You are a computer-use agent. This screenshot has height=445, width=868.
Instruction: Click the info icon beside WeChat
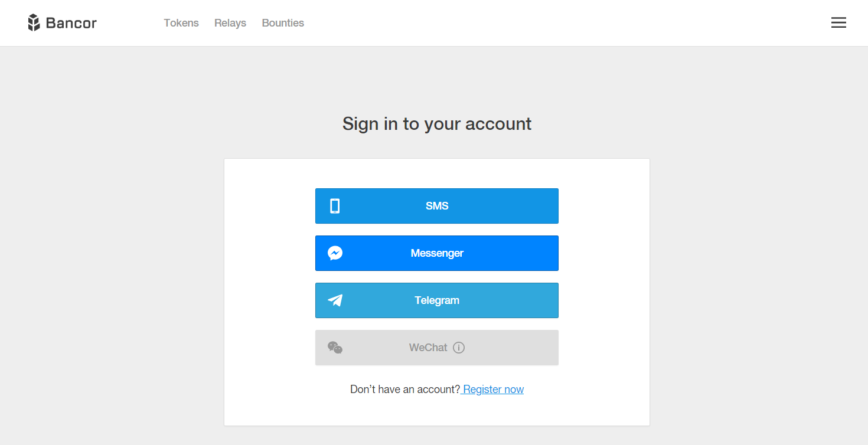coord(459,348)
